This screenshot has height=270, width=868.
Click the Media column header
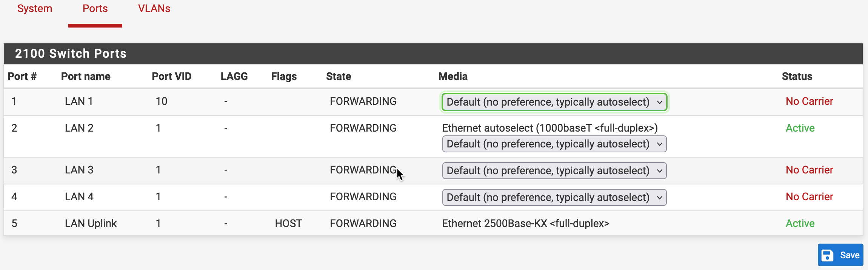pos(453,76)
